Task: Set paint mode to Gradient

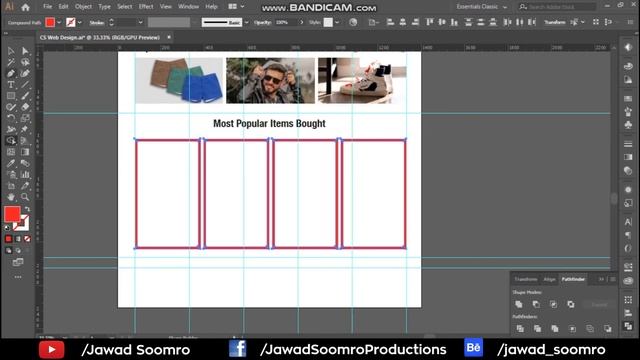Action: pyautogui.click(x=18, y=239)
